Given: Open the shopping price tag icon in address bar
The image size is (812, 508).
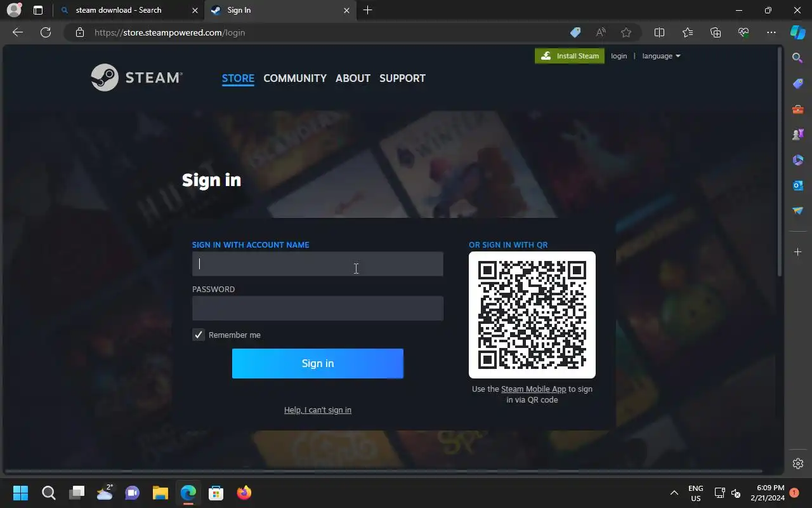Looking at the screenshot, I should click(575, 32).
